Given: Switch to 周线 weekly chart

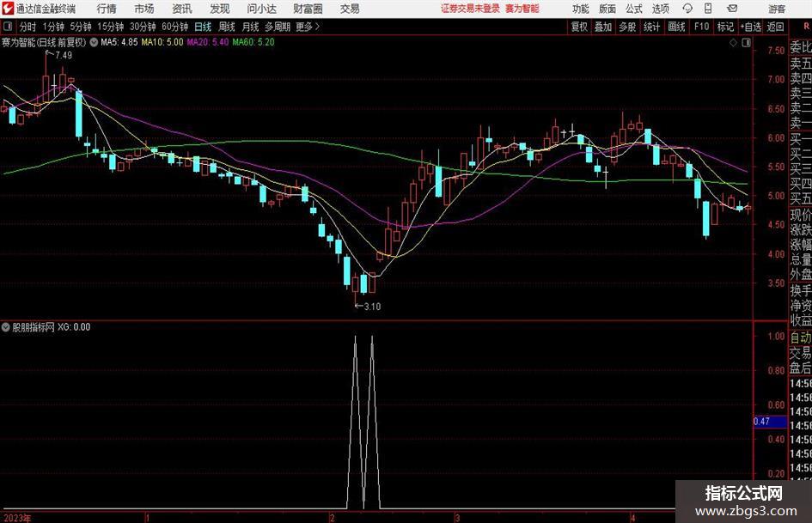Looking at the screenshot, I should pos(226,27).
